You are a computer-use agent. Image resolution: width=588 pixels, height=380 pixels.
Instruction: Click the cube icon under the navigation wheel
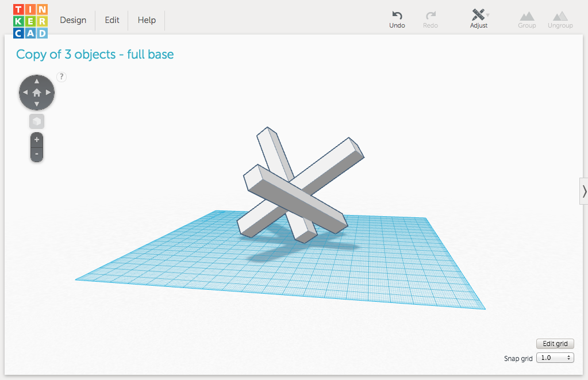(x=37, y=121)
